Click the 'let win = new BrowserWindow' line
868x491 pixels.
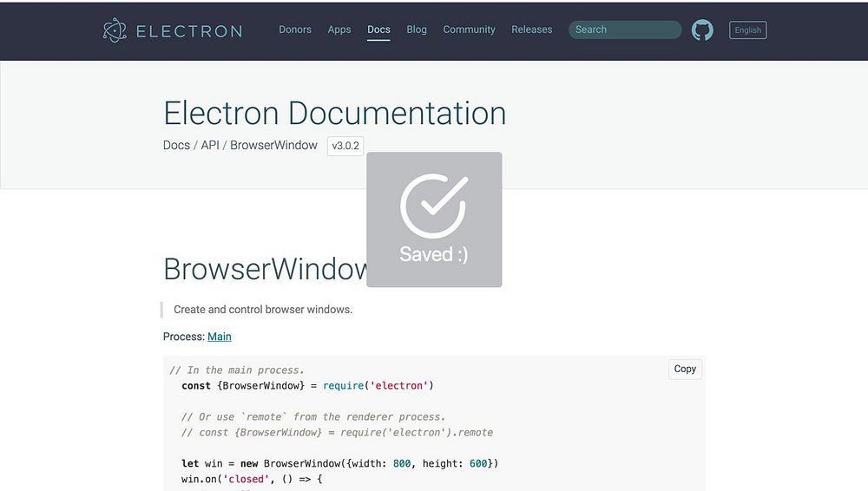click(x=339, y=463)
